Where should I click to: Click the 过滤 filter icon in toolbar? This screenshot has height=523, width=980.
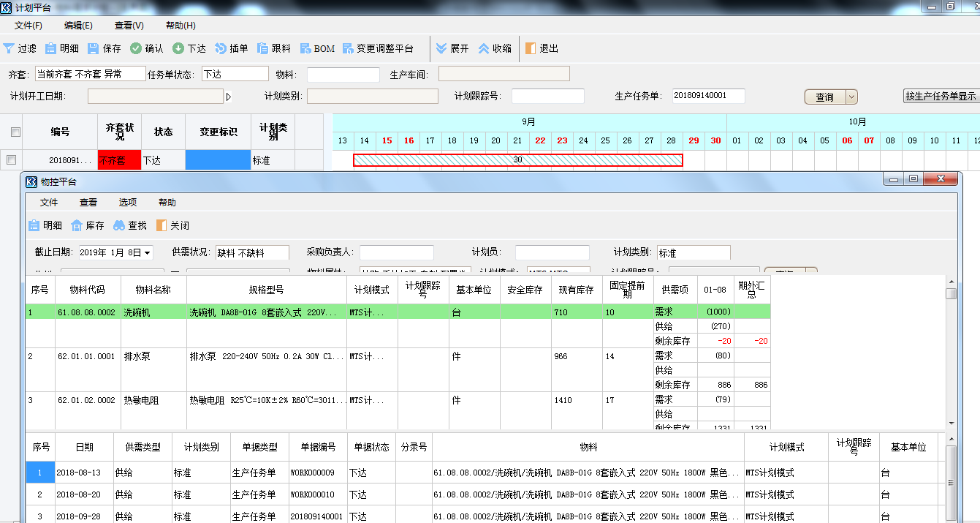click(9, 49)
